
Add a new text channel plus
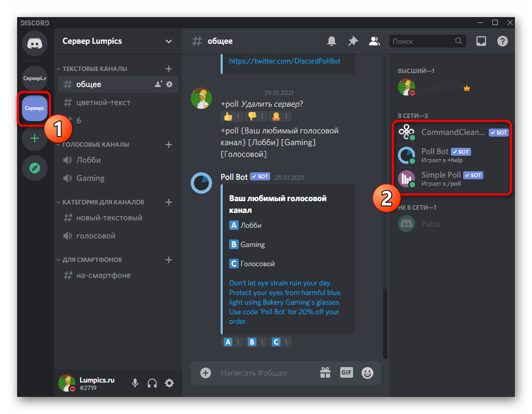[169, 69]
